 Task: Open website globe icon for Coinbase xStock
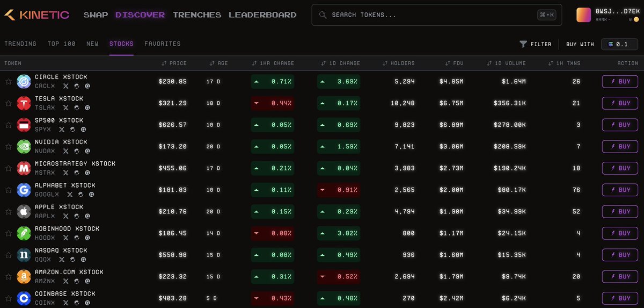(77, 303)
